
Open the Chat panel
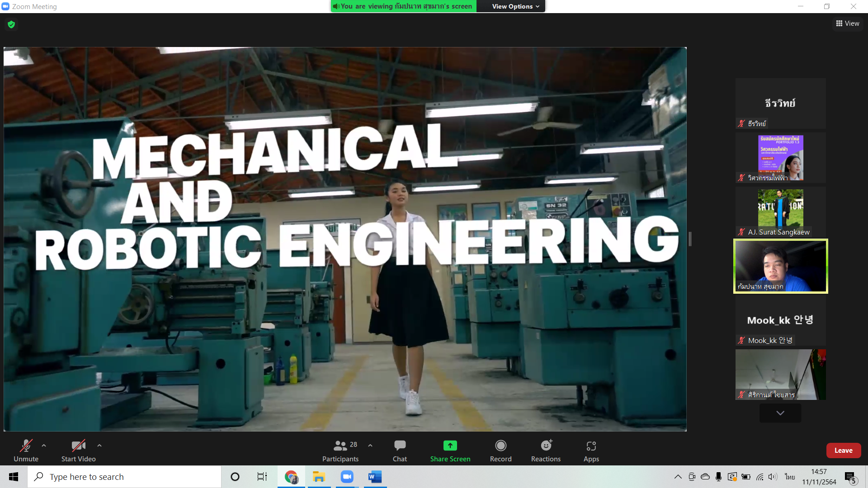coord(400,450)
